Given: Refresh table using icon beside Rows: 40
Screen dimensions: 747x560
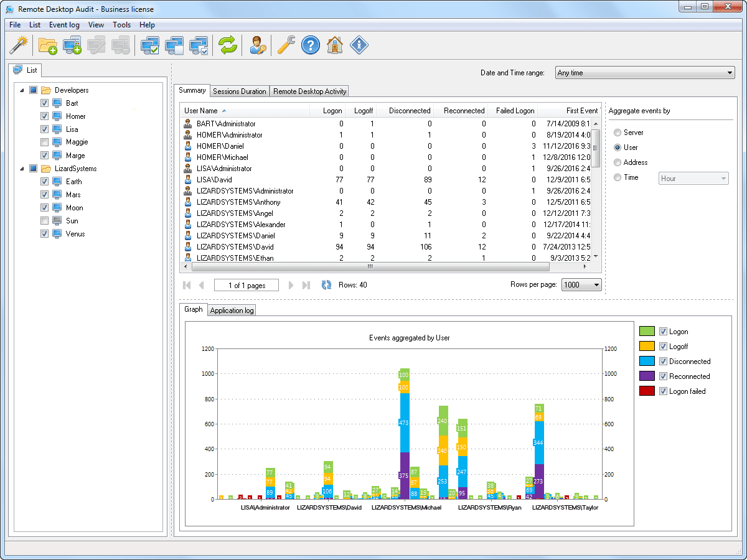Looking at the screenshot, I should click(x=327, y=285).
